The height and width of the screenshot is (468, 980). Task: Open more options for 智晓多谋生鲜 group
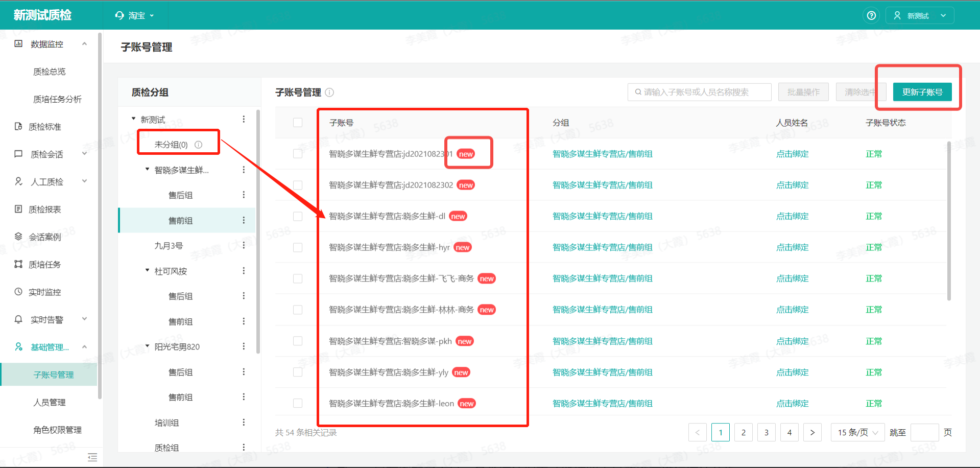coord(244,170)
